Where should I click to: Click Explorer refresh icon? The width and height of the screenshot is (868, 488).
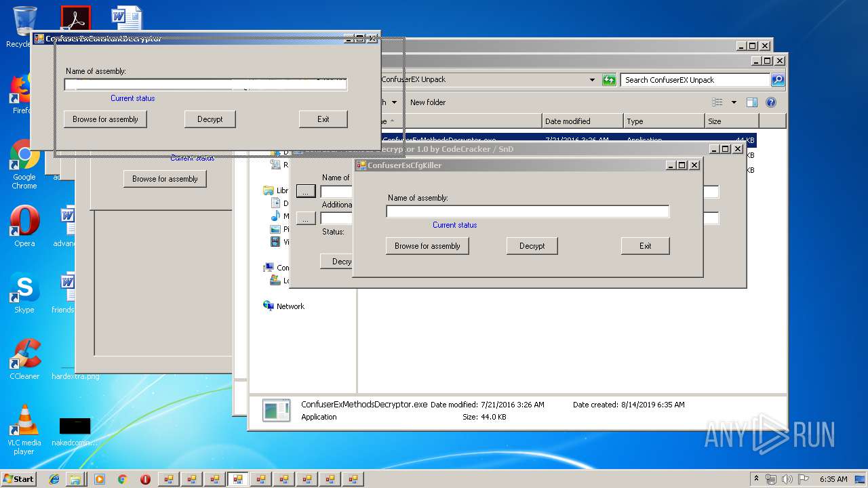pos(609,80)
